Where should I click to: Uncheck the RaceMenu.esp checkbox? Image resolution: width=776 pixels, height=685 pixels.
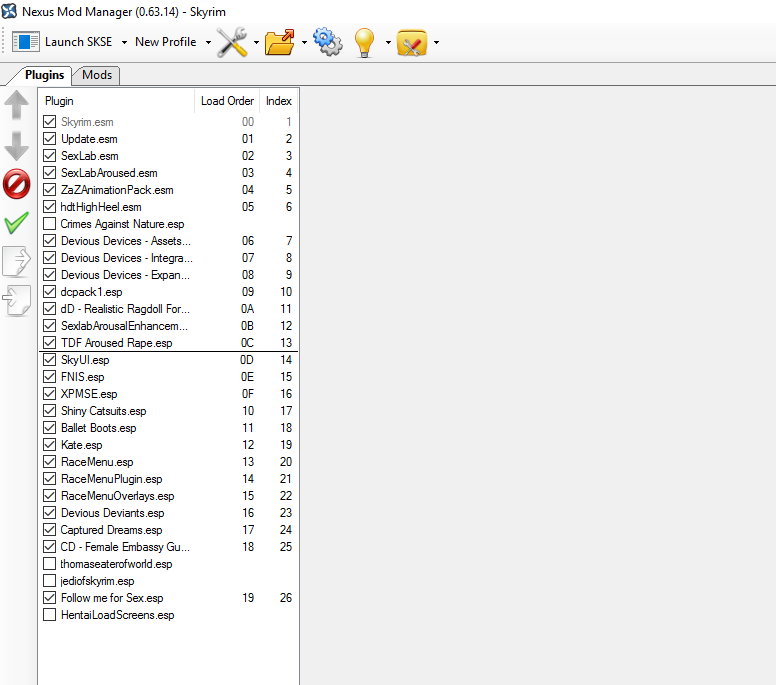coord(49,462)
